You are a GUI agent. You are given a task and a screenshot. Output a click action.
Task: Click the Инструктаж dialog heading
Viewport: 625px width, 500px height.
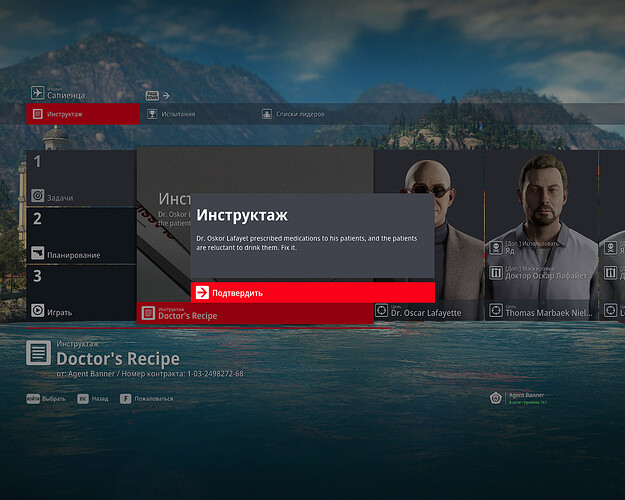click(x=242, y=215)
